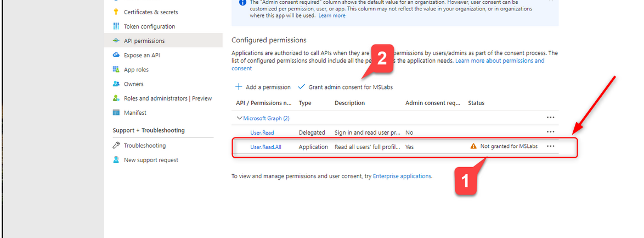This screenshot has width=644, height=238.
Task: Click the Troubleshooting wrench icon
Action: coord(116,145)
